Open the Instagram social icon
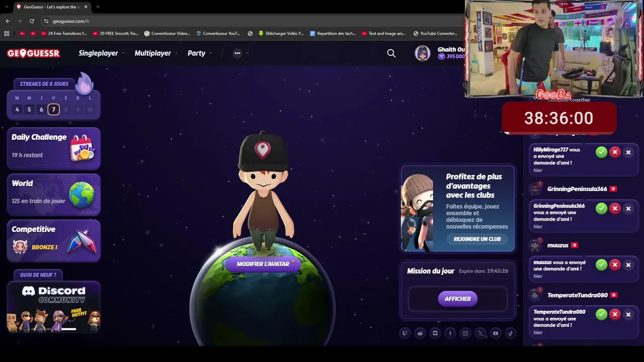Screen dimensions: 644x362 tap(465, 333)
